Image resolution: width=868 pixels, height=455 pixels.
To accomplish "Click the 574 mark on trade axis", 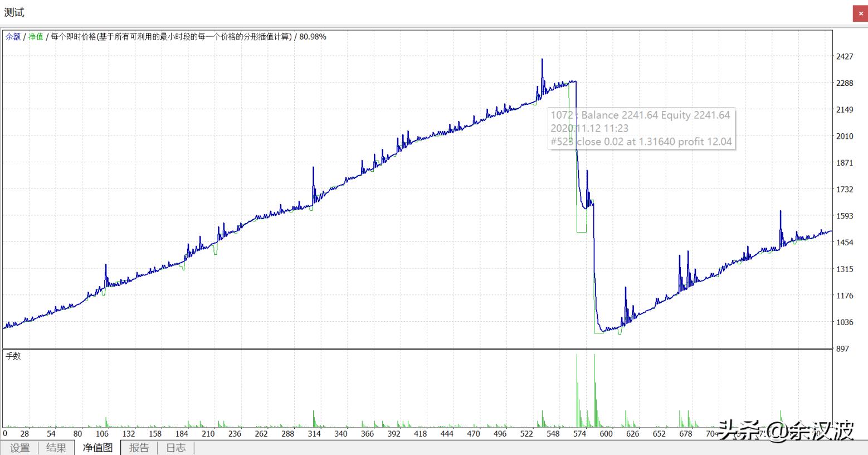I will coord(579,433).
